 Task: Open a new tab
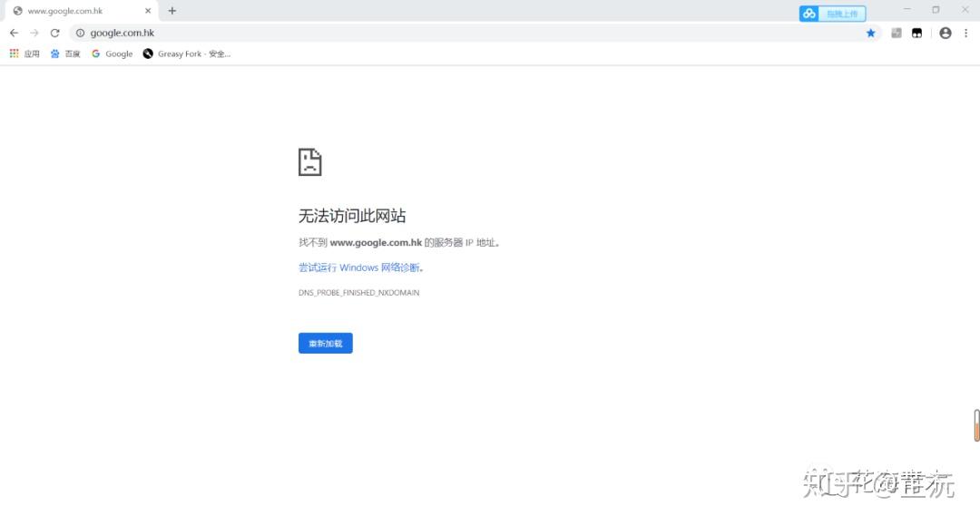(x=171, y=11)
